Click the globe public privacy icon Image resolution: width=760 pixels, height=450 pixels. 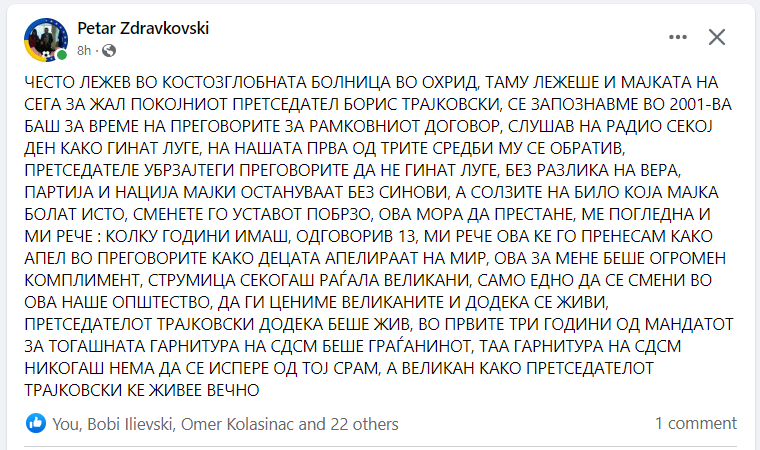click(109, 50)
